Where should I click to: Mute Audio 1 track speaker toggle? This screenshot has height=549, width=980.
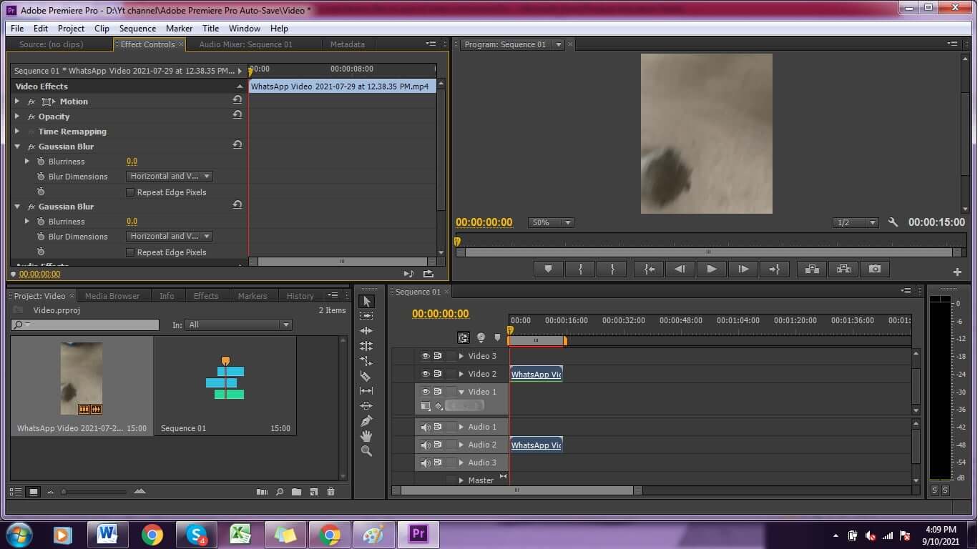(425, 427)
